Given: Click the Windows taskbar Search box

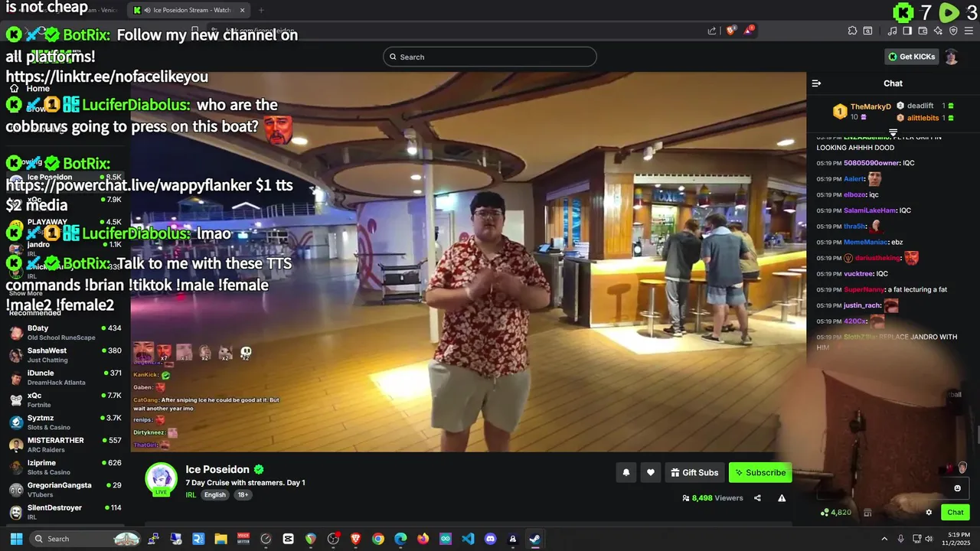Looking at the screenshot, I should 86,539.
